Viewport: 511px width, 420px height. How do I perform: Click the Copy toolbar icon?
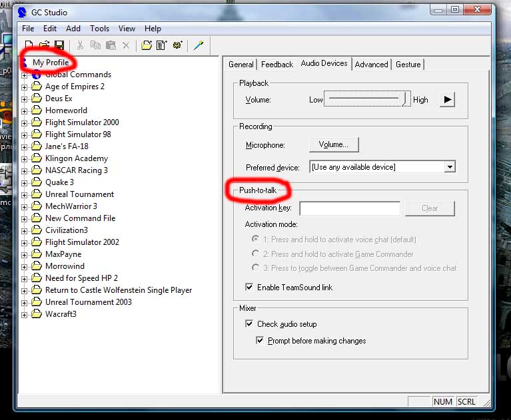point(95,45)
